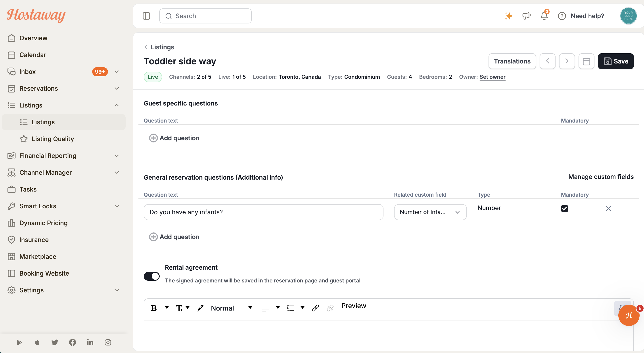
Task: Expand Reservations submenu chevron
Action: (117, 88)
